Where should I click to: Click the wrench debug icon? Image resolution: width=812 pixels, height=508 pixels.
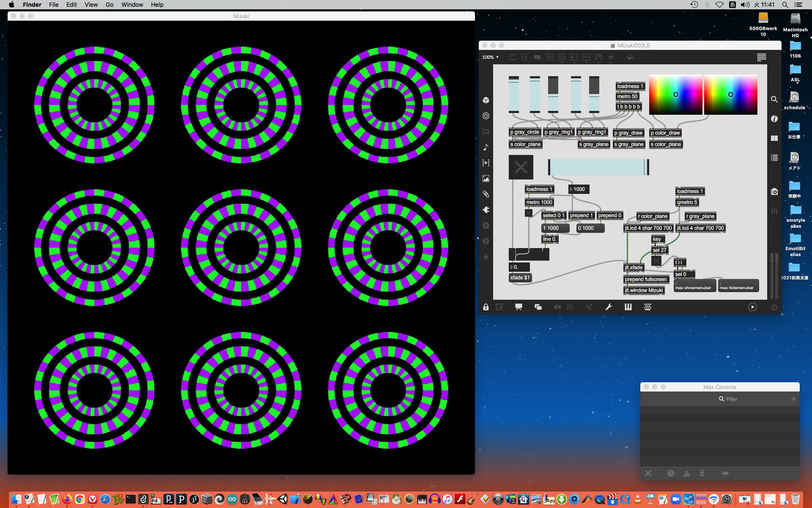pos(609,307)
